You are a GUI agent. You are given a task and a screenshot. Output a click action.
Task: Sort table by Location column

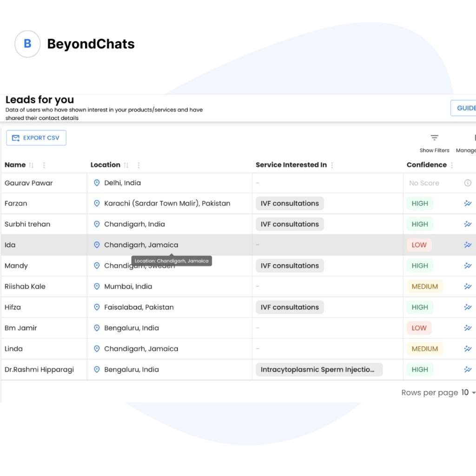[x=126, y=165]
